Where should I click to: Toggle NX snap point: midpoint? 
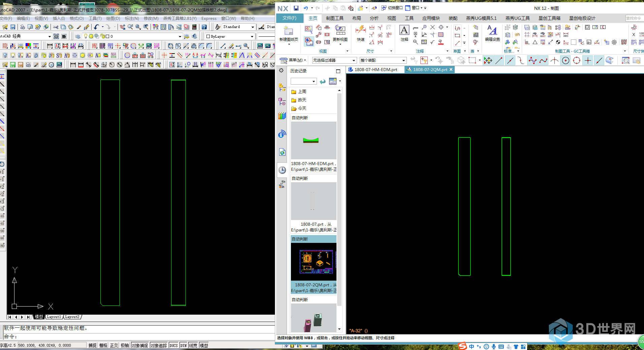pyautogui.click(x=510, y=60)
